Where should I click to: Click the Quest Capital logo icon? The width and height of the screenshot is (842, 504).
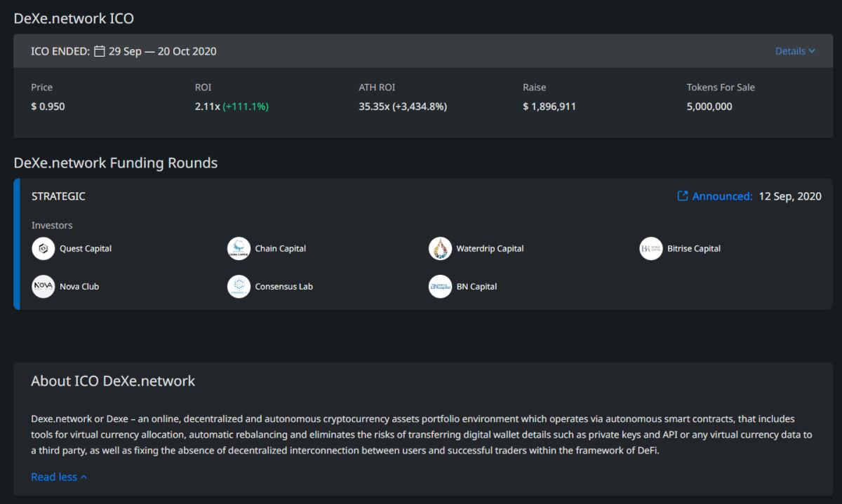click(x=43, y=249)
